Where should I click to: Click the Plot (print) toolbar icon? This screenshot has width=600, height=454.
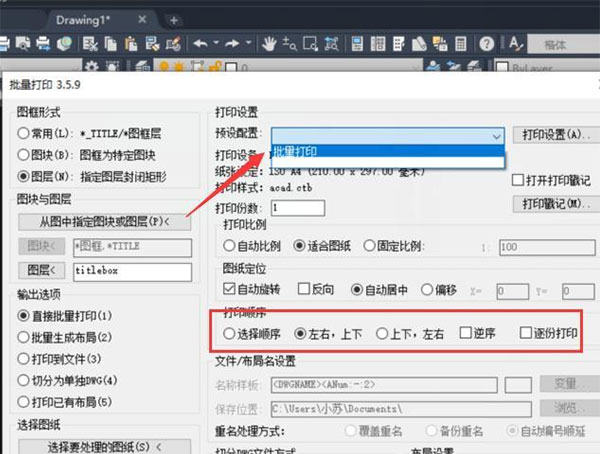(x=3, y=44)
